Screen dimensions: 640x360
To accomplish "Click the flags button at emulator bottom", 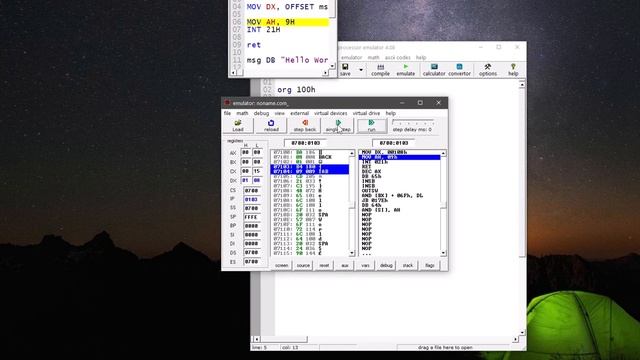I will pos(430,265).
